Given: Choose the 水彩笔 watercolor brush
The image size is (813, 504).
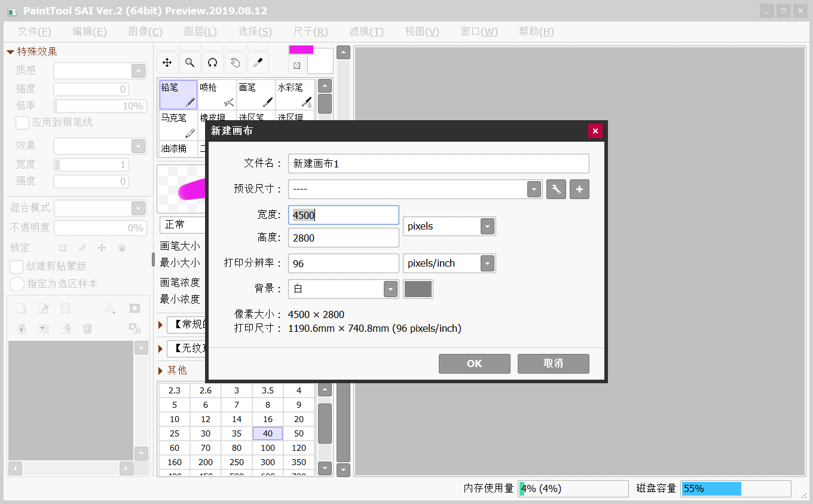Looking at the screenshot, I should click(x=295, y=94).
